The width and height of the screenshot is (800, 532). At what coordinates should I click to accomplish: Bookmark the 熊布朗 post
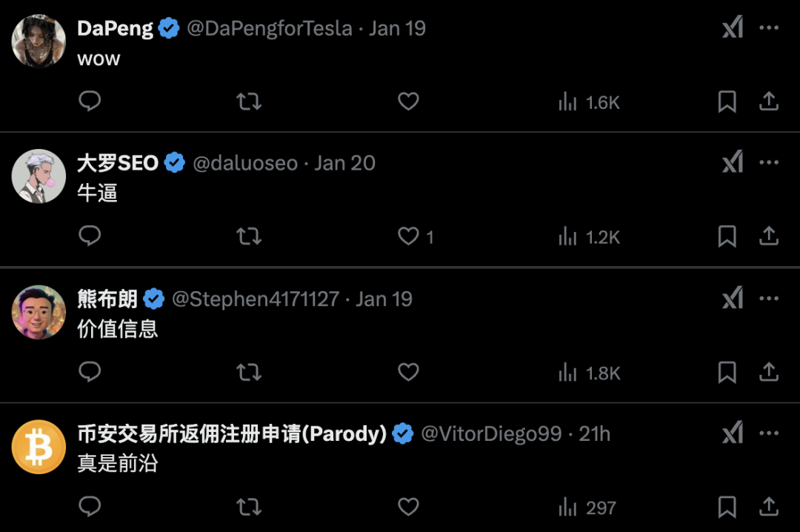tap(727, 372)
